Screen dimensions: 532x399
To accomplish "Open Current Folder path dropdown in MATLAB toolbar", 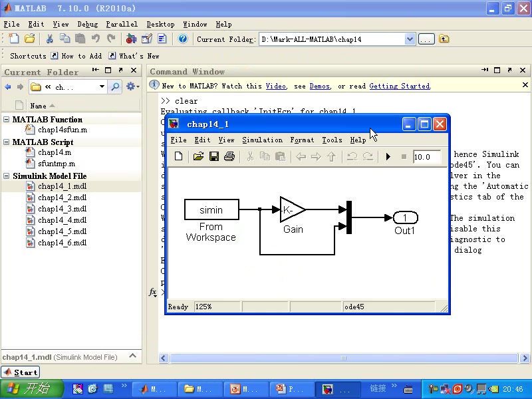I will (410, 39).
